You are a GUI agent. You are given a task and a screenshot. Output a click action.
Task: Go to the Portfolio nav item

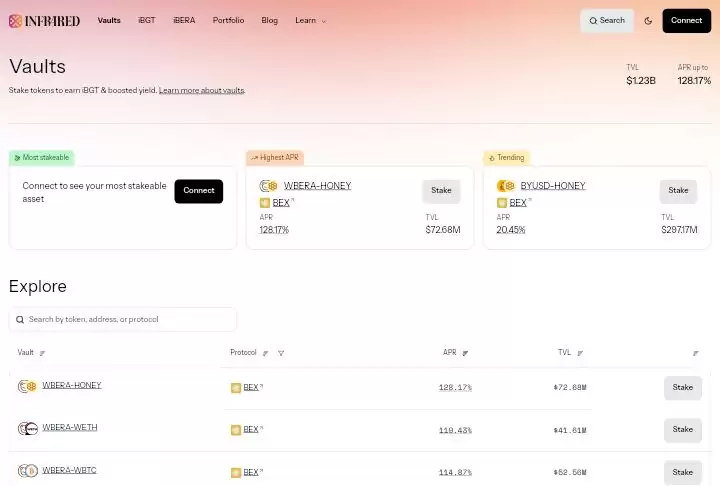(228, 20)
